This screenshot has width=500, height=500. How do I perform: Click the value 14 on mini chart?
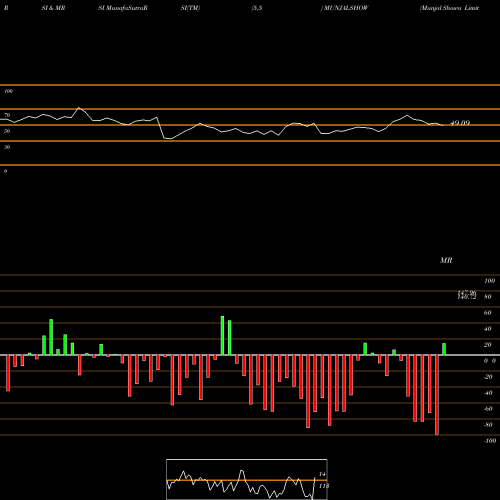click(322, 474)
